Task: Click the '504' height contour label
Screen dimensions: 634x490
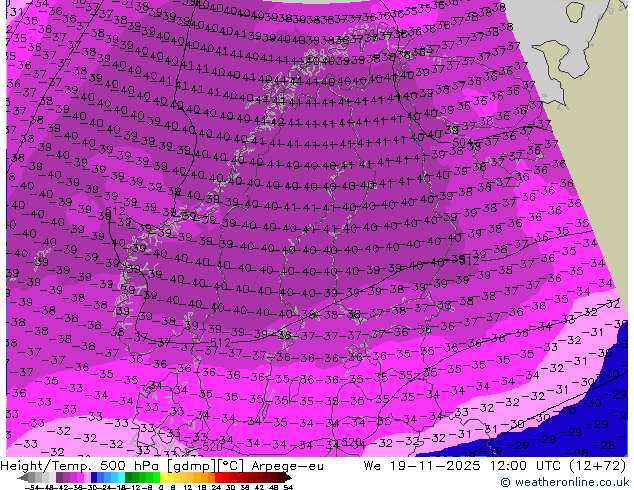Action: pyautogui.click(x=462, y=142)
